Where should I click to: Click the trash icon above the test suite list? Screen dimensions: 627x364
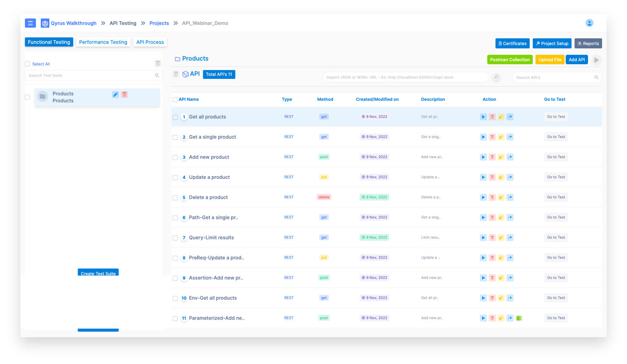click(158, 63)
